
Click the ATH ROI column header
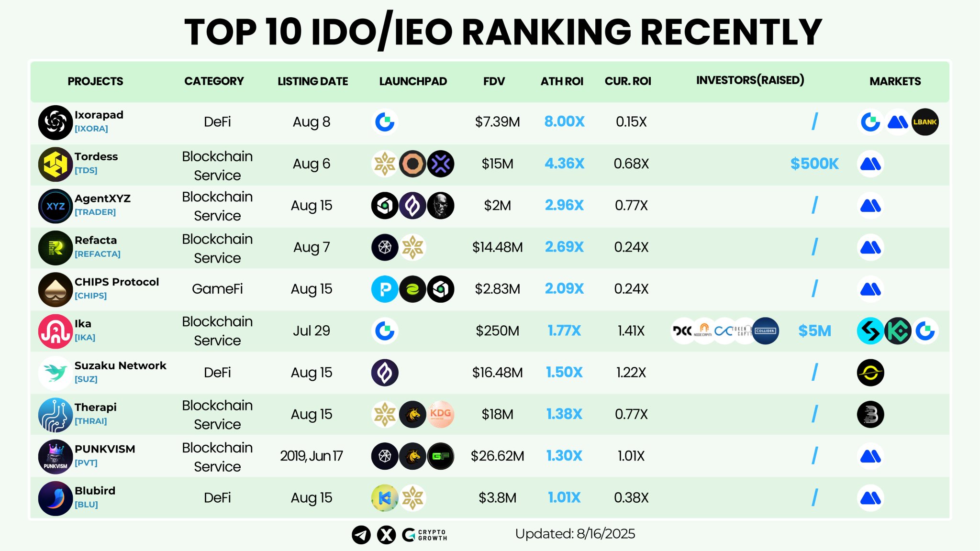[562, 81]
